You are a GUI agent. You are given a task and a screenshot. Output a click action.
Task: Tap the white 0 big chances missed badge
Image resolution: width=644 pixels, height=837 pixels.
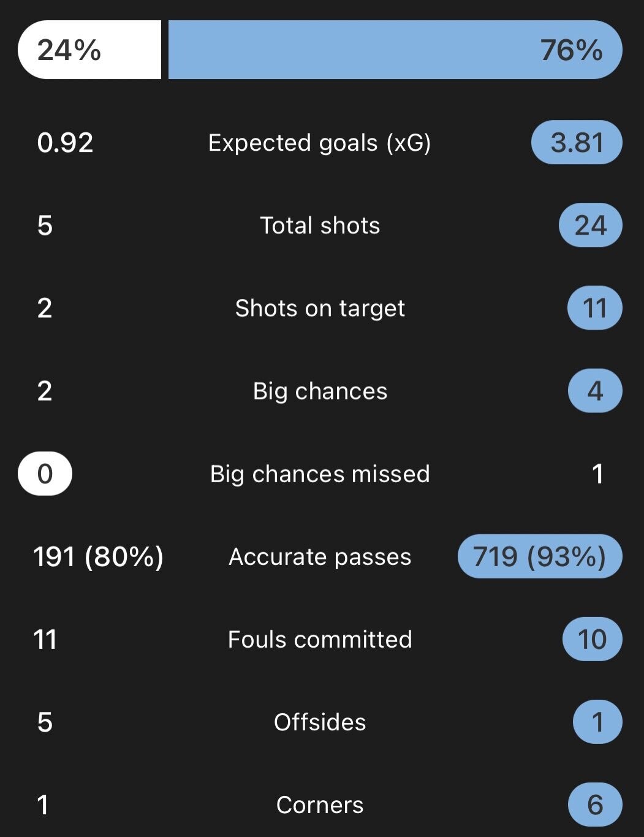[45, 474]
